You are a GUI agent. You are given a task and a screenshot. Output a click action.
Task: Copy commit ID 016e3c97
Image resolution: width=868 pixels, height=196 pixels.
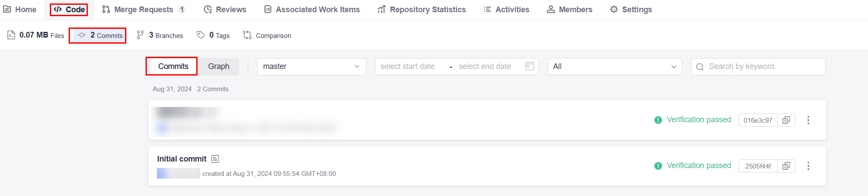pyautogui.click(x=786, y=120)
